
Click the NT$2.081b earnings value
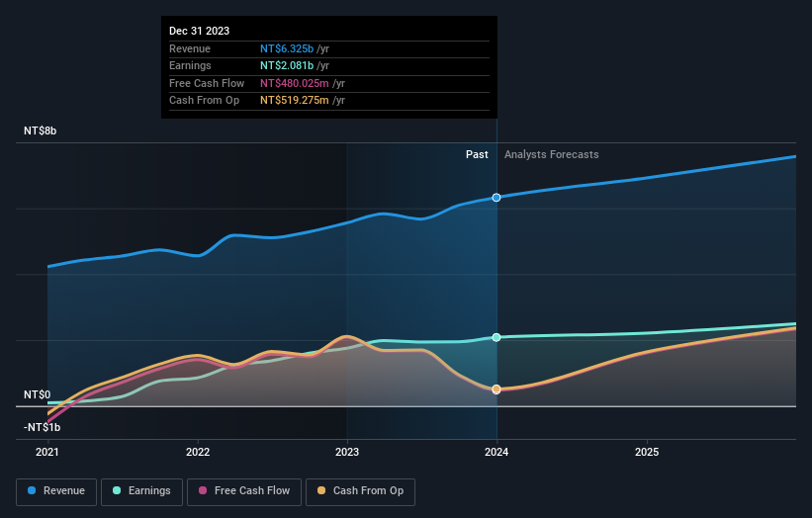pos(287,65)
